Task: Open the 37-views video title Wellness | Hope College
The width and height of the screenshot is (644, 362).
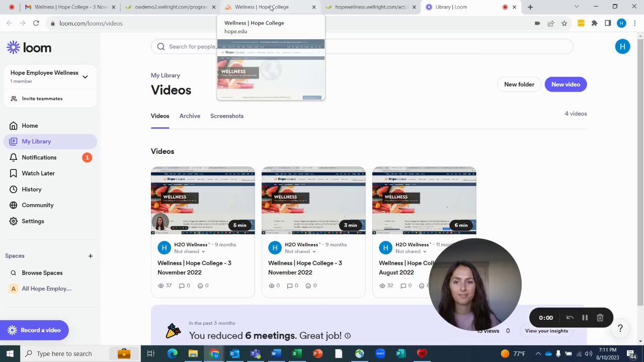Action: click(x=194, y=268)
